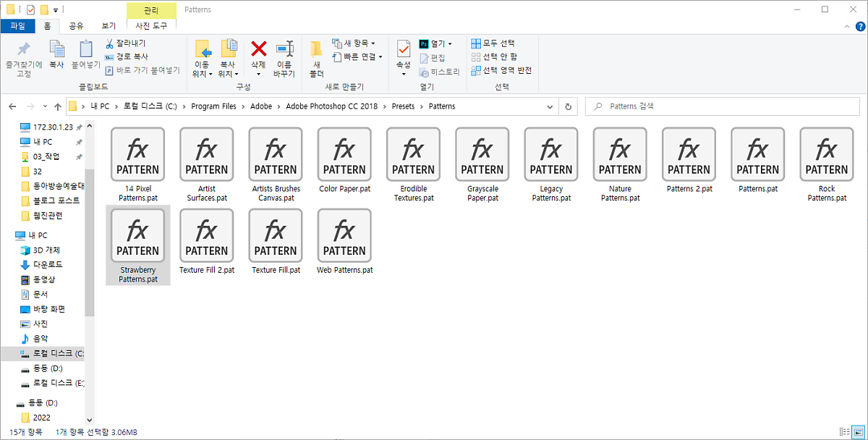Click the Cut (잘라내기) button
868x440 pixels.
(124, 43)
